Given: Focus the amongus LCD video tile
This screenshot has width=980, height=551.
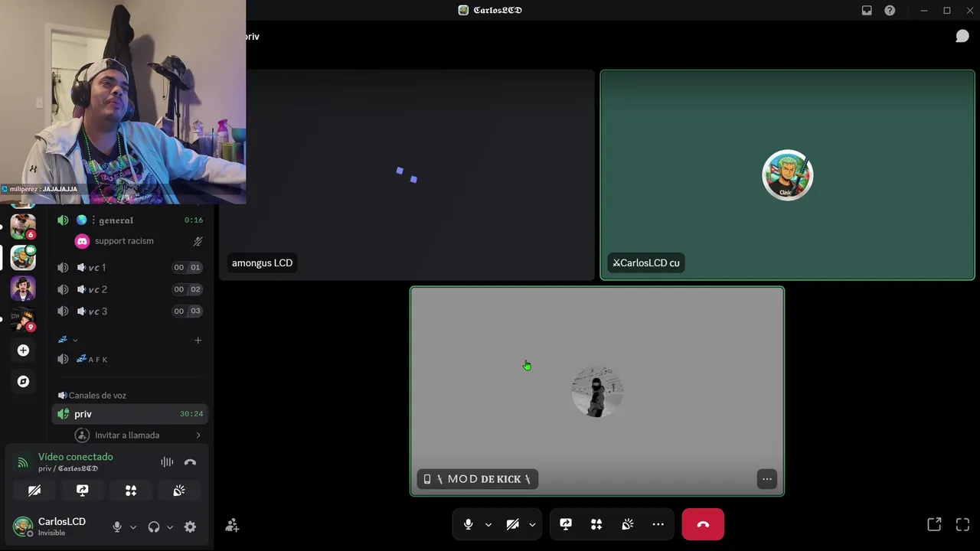Looking at the screenshot, I should point(407,175).
